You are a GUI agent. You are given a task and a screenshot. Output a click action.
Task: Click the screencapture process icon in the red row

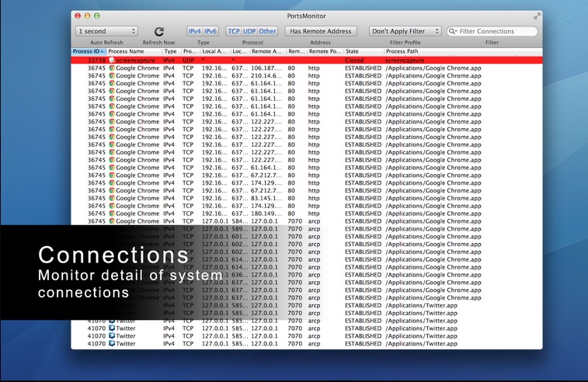pos(112,60)
